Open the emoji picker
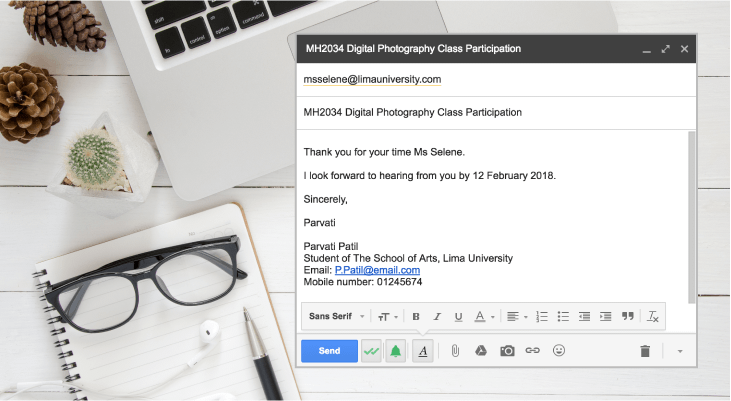This screenshot has height=401, width=731. 559,351
